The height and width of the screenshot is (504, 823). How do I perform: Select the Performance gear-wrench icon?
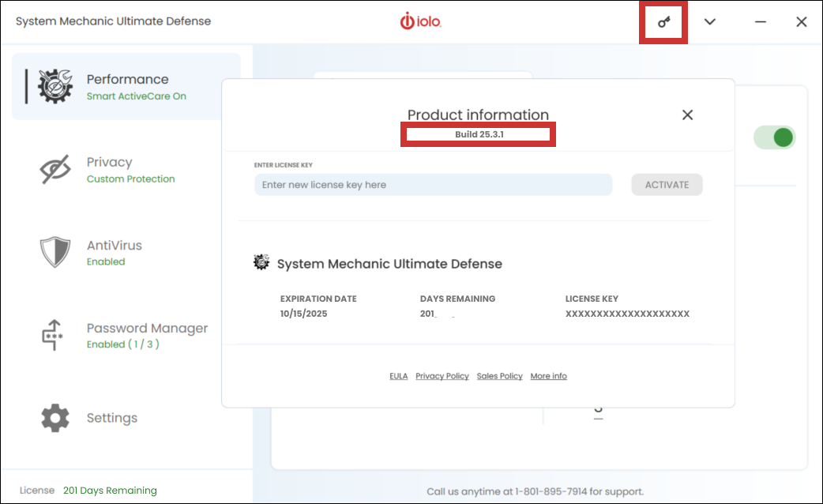pyautogui.click(x=55, y=86)
